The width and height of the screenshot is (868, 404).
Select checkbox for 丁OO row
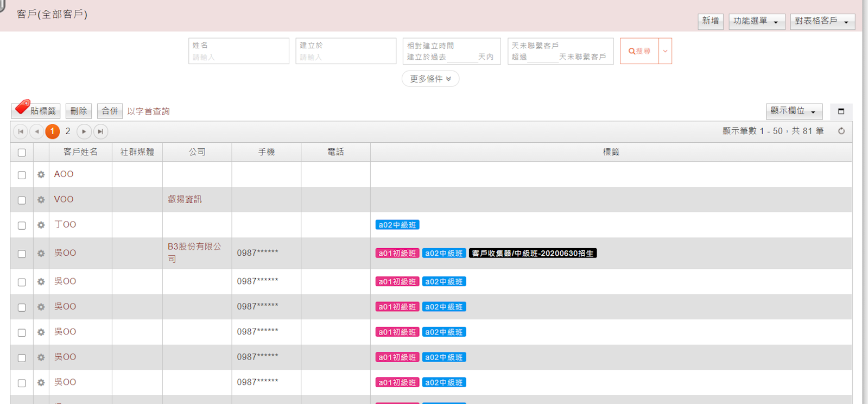22,225
